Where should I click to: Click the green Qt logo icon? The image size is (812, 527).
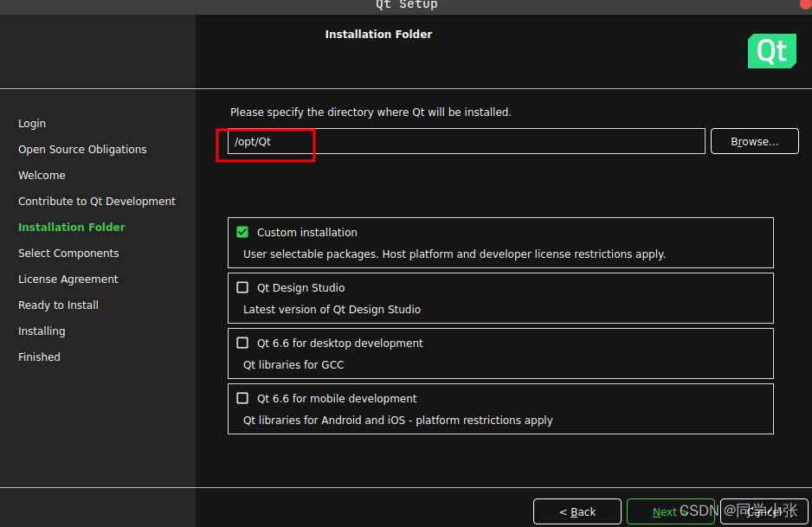pos(771,51)
